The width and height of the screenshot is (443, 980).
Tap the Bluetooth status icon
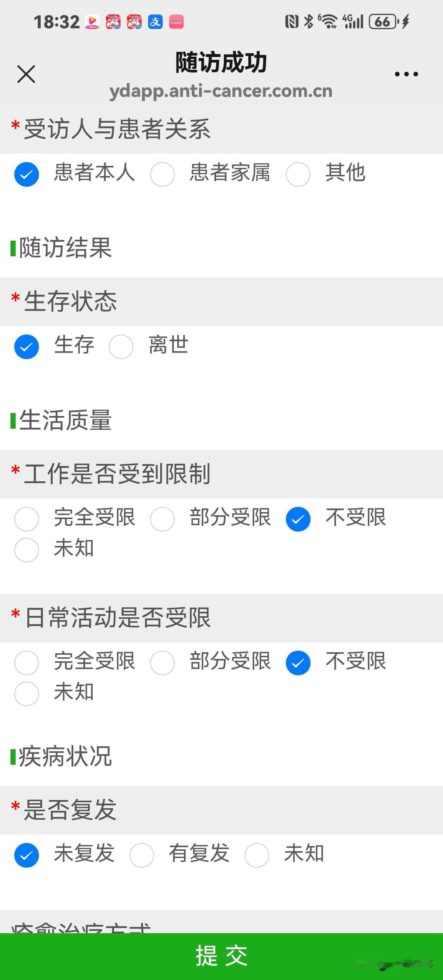(308, 22)
